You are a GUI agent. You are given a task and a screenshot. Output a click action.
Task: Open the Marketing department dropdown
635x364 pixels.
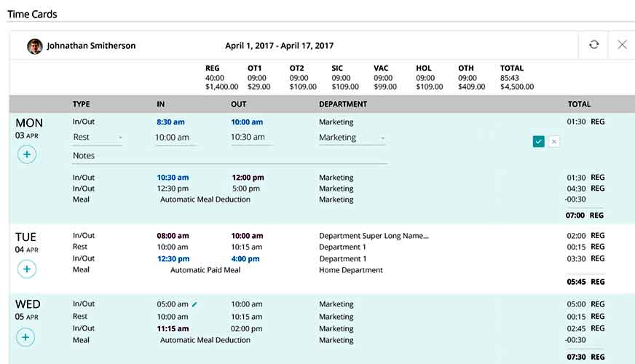click(x=352, y=138)
